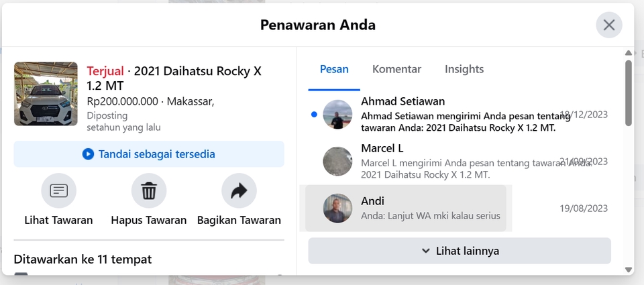The image size is (644, 285).
Task: Select the Pesan tab
Action: (x=334, y=69)
